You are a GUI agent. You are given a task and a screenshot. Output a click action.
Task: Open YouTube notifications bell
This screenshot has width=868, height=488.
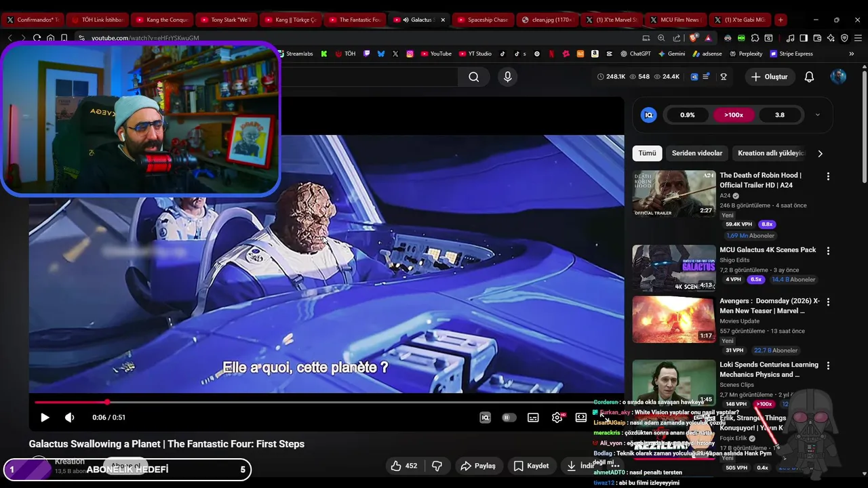(x=809, y=77)
